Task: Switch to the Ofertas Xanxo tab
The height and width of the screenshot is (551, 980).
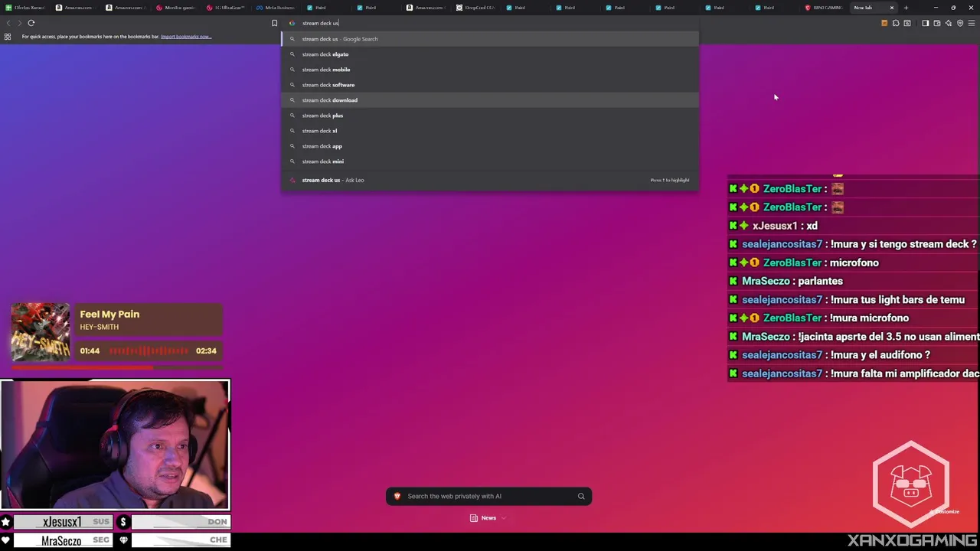Action: (24, 8)
